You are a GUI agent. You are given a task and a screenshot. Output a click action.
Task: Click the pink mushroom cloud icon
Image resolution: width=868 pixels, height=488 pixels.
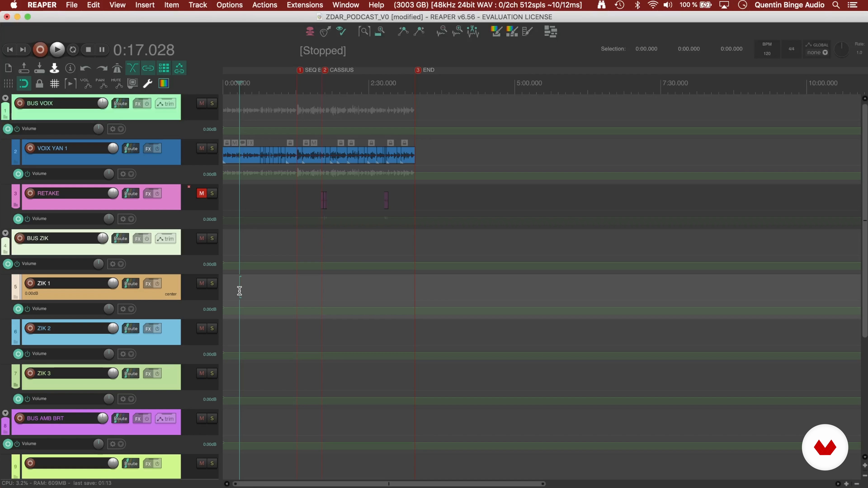pos(310,32)
